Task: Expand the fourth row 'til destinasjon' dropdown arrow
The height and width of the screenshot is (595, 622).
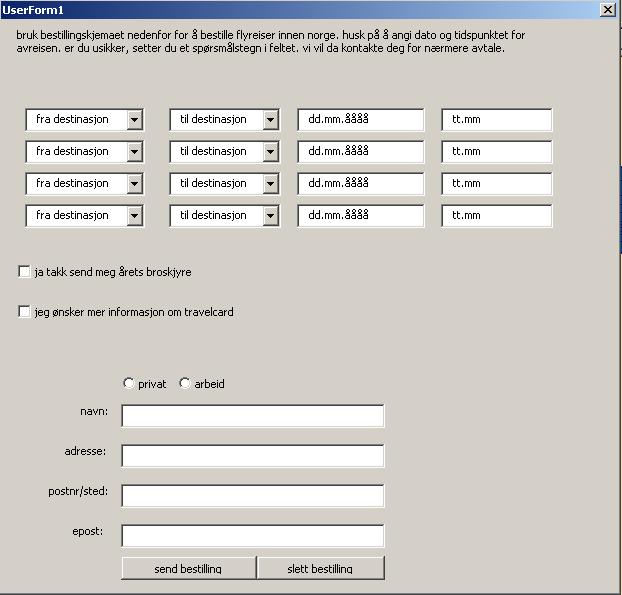Action: (271, 216)
